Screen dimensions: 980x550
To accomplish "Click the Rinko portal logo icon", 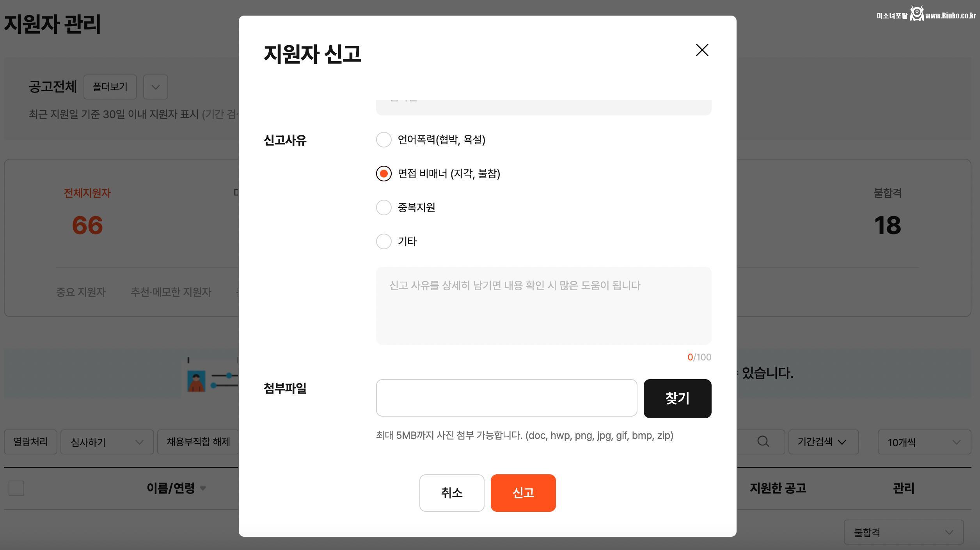I will pos(917,14).
